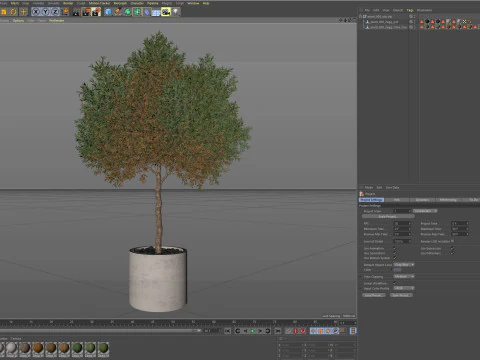Click the green generator object icon
This screenshot has width=480, height=360.
(128, 12)
